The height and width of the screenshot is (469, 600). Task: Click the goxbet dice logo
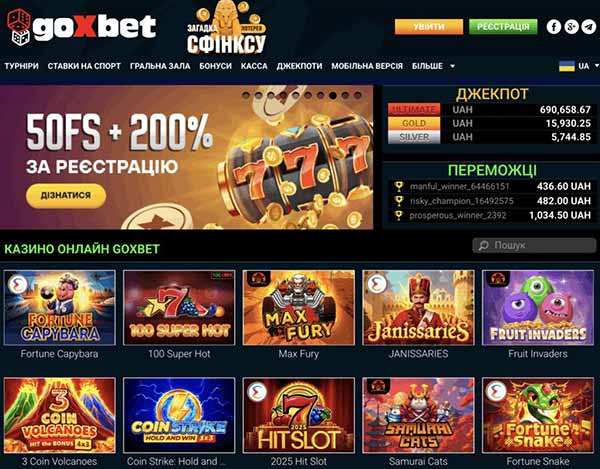pyautogui.click(x=19, y=27)
